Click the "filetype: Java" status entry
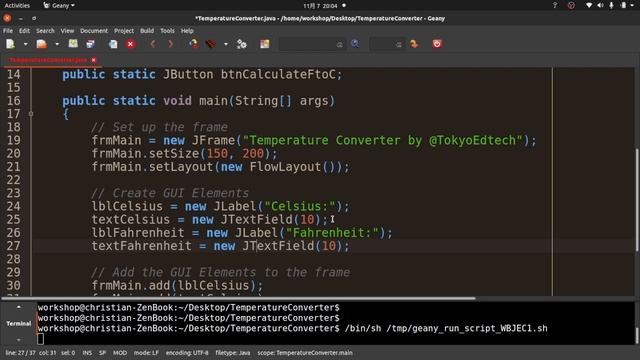This screenshot has width=640, height=360. pos(233,353)
